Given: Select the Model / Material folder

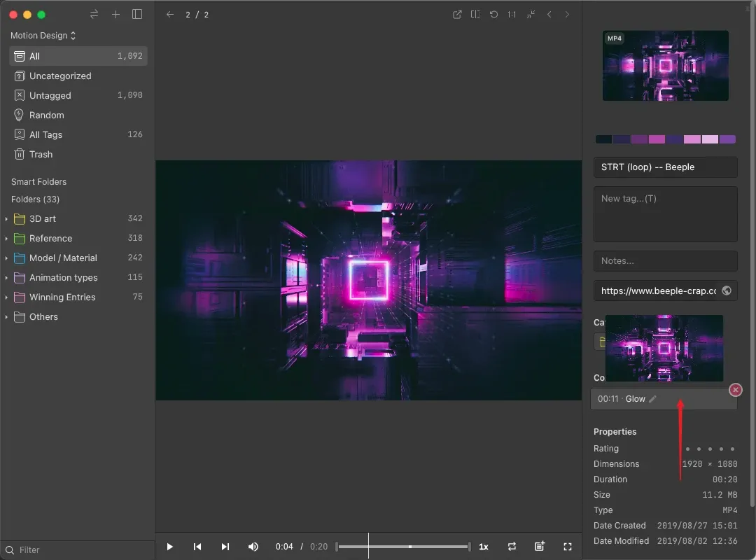Looking at the screenshot, I should coord(78,258).
